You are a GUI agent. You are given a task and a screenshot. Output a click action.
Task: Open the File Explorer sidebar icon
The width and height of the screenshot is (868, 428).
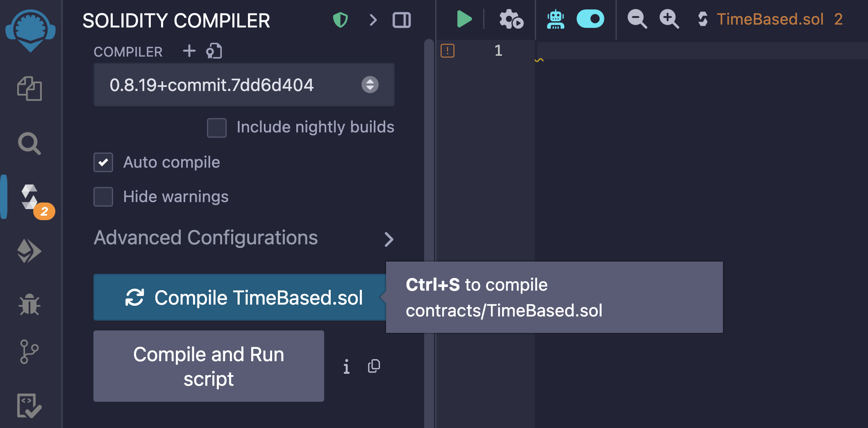(30, 89)
